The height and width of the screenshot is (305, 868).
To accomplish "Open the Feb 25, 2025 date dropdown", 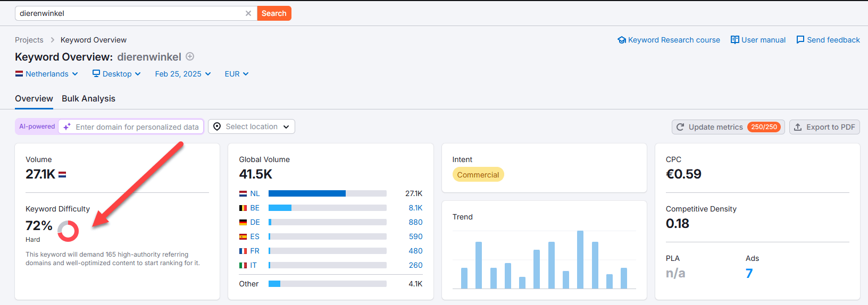I will click(183, 74).
